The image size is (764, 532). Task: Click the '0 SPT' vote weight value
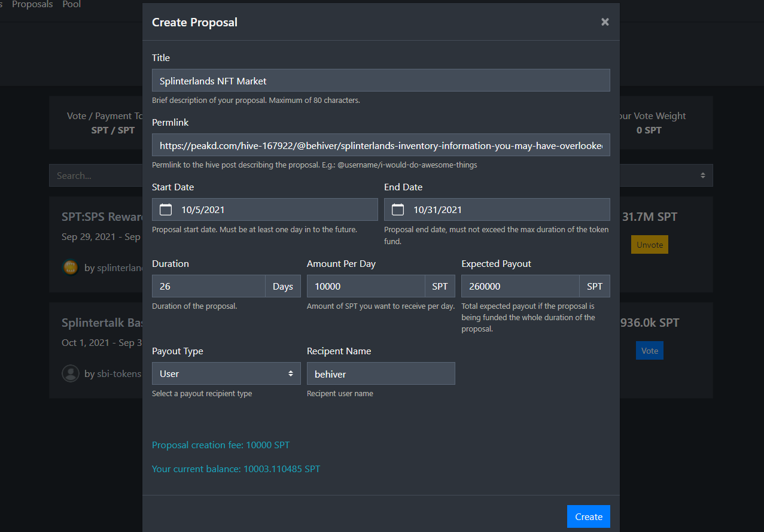pos(649,130)
